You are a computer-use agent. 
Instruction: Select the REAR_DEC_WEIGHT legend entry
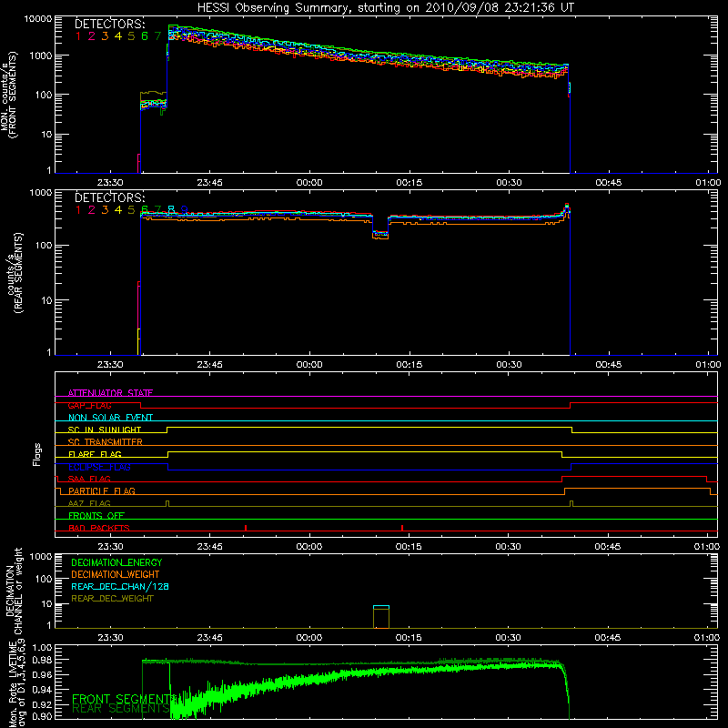(112, 599)
